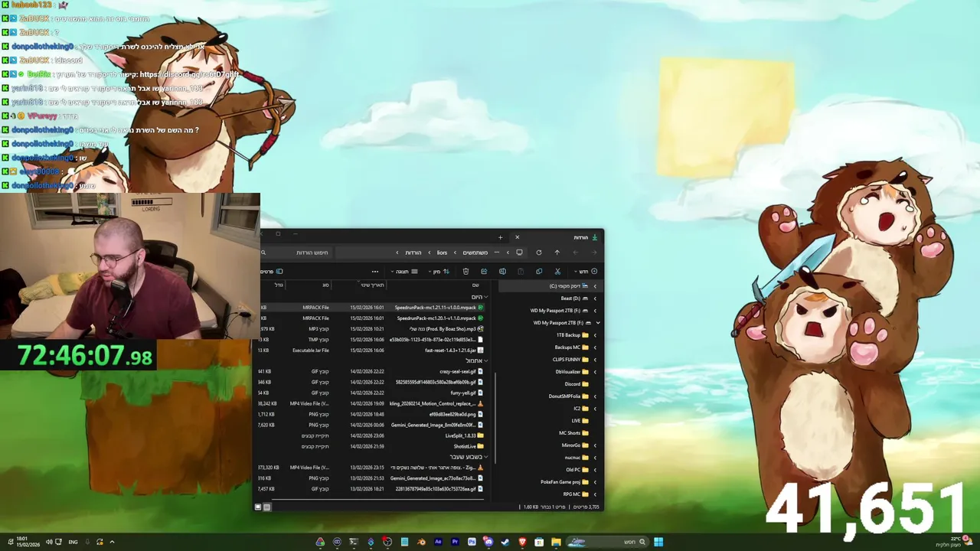Screen dimensions: 980x551
Task: Open the Windows Start menu
Action: pos(658,542)
